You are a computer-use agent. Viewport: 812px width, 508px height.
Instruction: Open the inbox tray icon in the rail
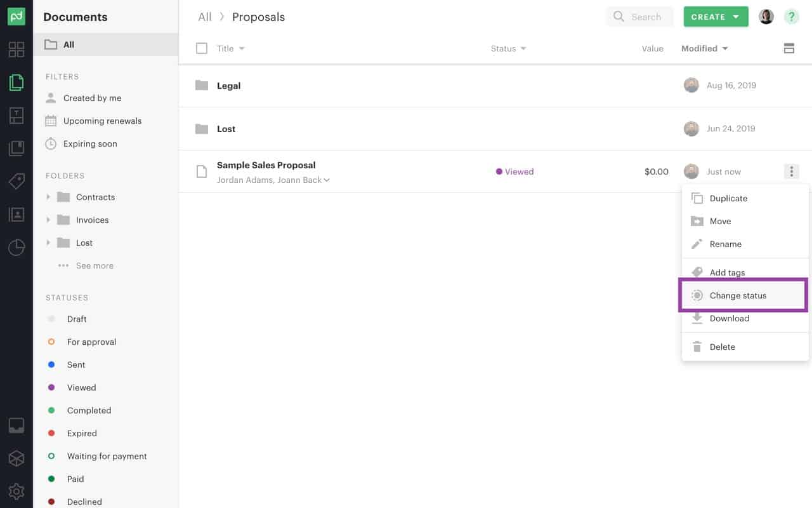click(16, 425)
